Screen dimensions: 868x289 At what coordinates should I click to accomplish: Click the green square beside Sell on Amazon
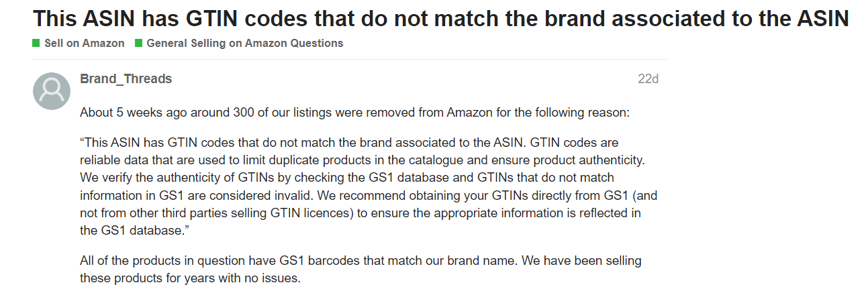[x=36, y=44]
